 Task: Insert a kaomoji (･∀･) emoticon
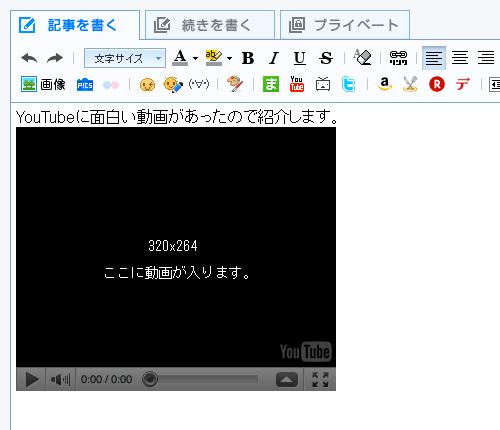point(199,84)
